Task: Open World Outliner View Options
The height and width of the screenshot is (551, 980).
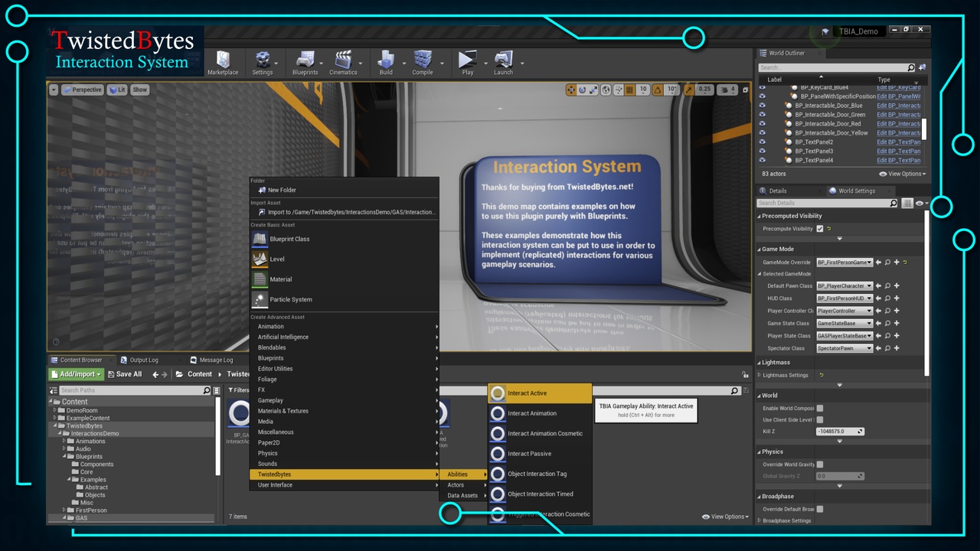Action: click(903, 174)
